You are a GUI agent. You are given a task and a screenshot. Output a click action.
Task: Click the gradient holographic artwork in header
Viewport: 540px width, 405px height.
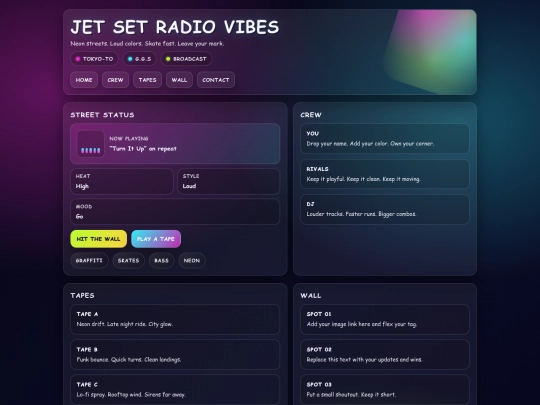point(430,52)
